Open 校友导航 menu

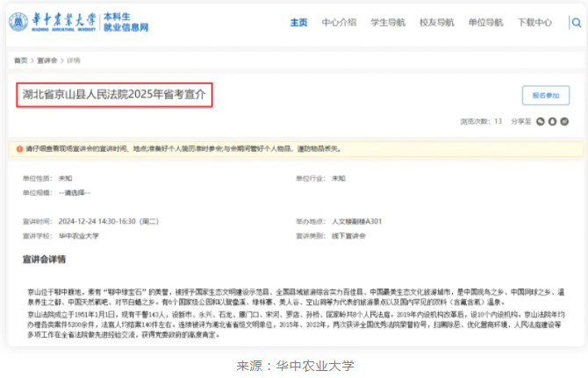pos(437,23)
